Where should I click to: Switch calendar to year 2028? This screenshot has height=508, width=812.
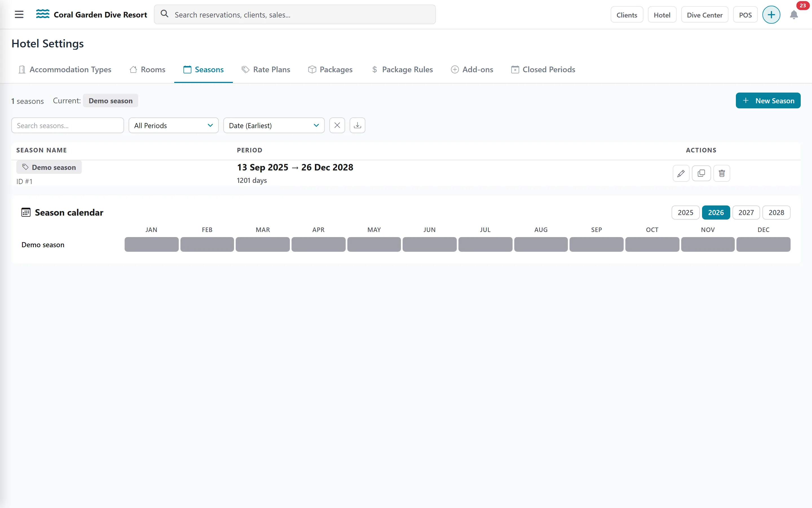coord(776,212)
